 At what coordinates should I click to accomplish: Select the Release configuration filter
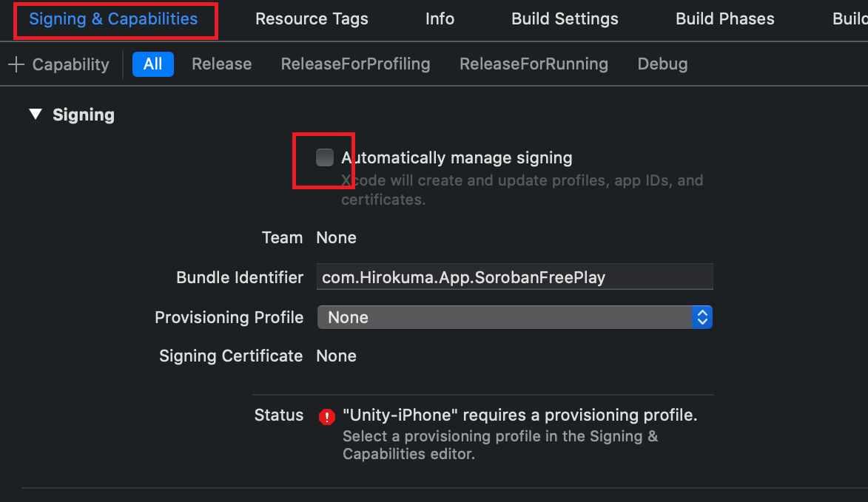tap(221, 64)
